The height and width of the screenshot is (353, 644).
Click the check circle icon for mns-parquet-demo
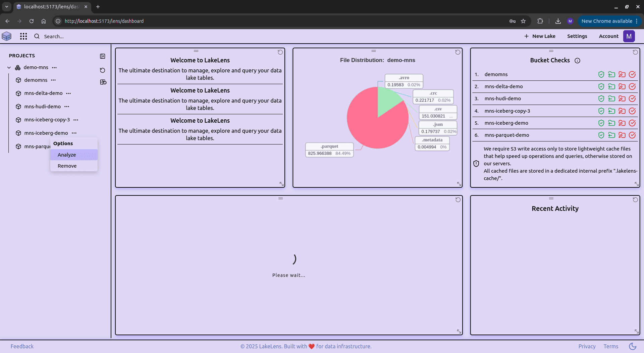632,135
